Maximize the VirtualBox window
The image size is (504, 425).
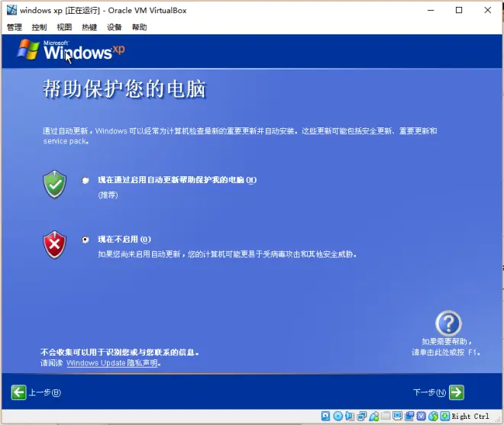pos(459,10)
